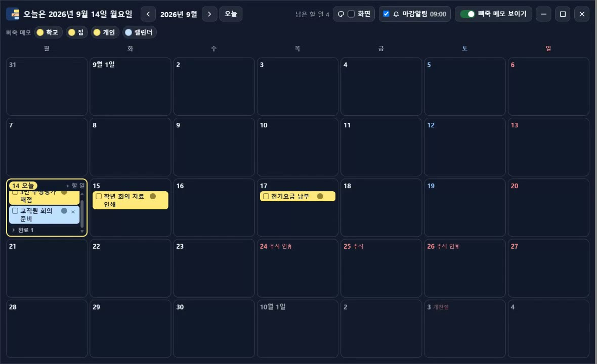Open the 학년 회의 자료 인쇄 memo text
The image size is (597, 364).
[124, 200]
